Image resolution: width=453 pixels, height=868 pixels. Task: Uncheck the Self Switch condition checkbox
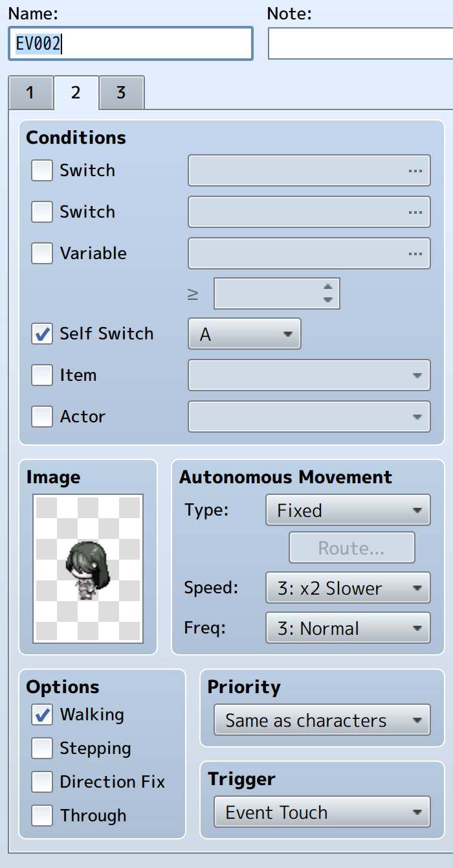point(42,334)
